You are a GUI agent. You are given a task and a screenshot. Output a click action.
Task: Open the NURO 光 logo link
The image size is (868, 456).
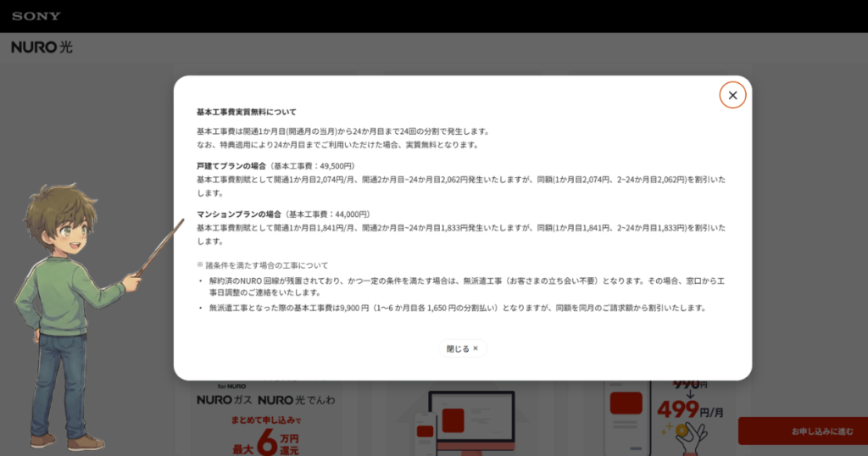pyautogui.click(x=42, y=47)
